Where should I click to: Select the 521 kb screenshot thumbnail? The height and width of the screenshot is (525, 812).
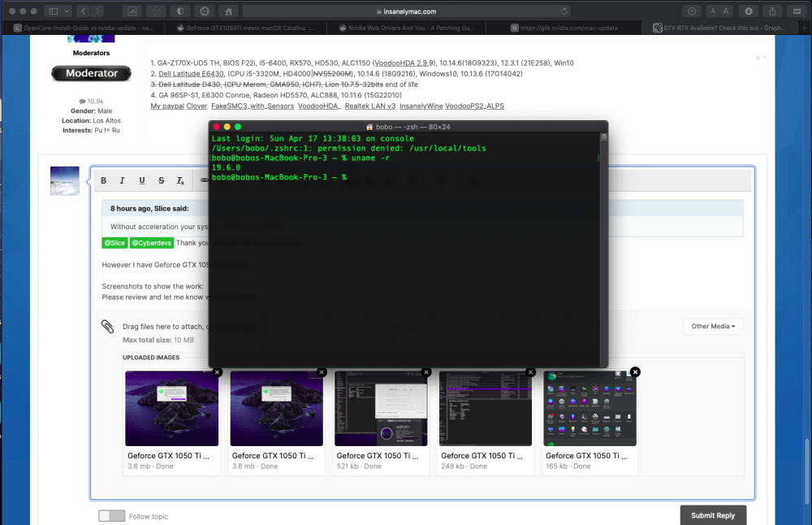(381, 409)
